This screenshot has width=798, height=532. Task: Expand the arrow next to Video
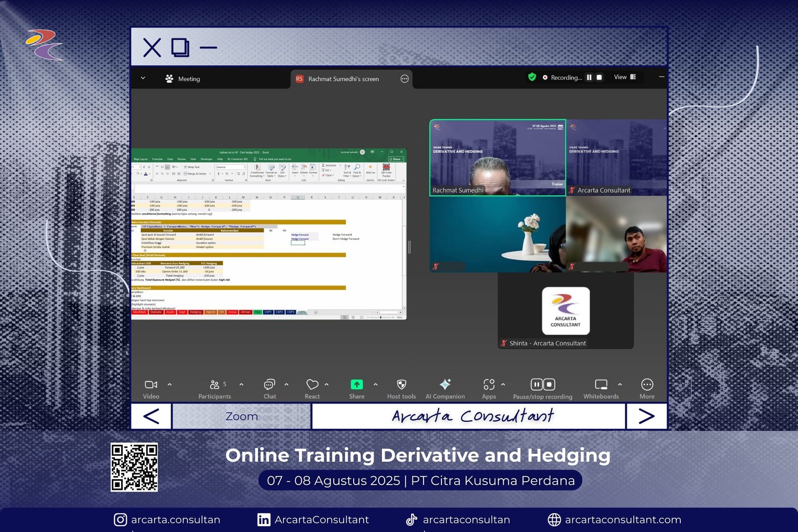tap(170, 384)
